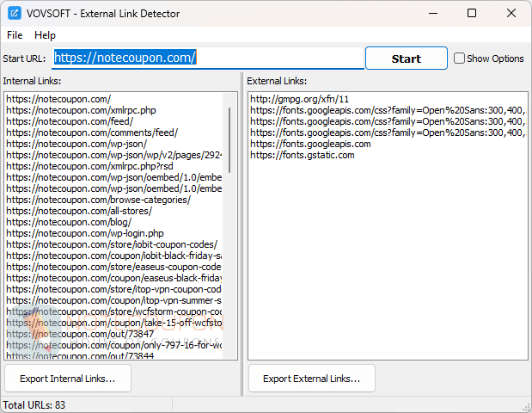532x413 pixels.
Task: Click Export Internal Links button
Action: [x=68, y=379]
